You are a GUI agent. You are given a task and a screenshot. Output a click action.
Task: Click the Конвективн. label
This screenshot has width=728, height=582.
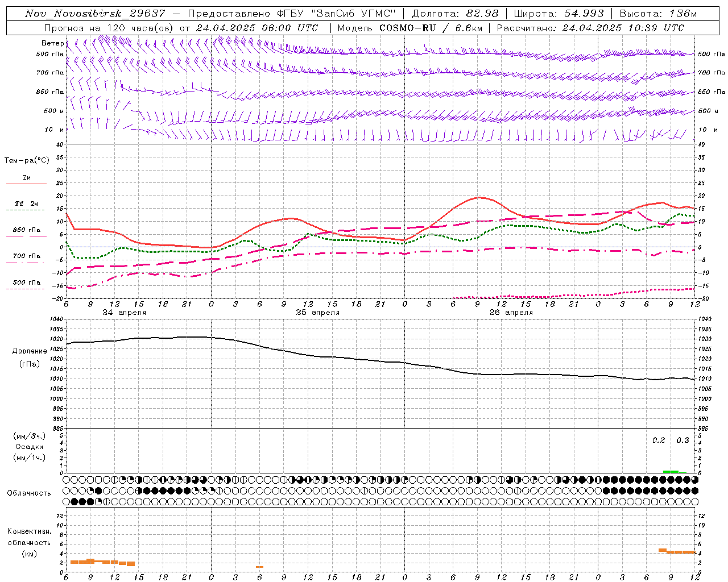pos(29,531)
